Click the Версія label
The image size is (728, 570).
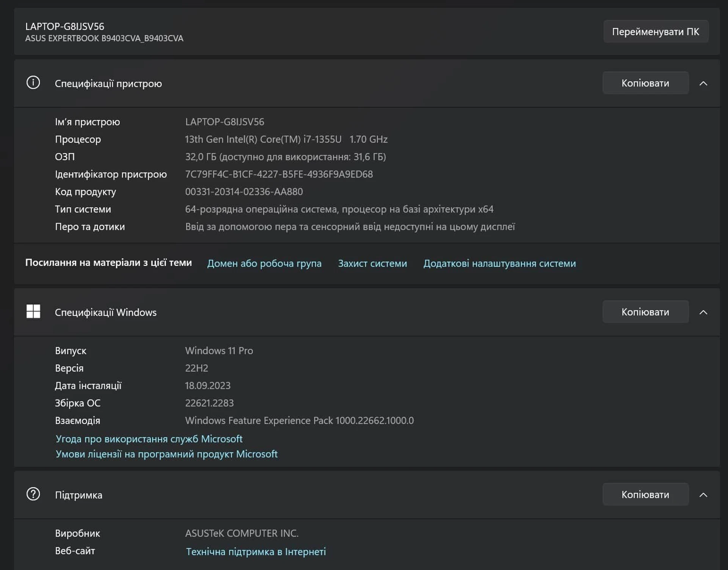pos(69,368)
